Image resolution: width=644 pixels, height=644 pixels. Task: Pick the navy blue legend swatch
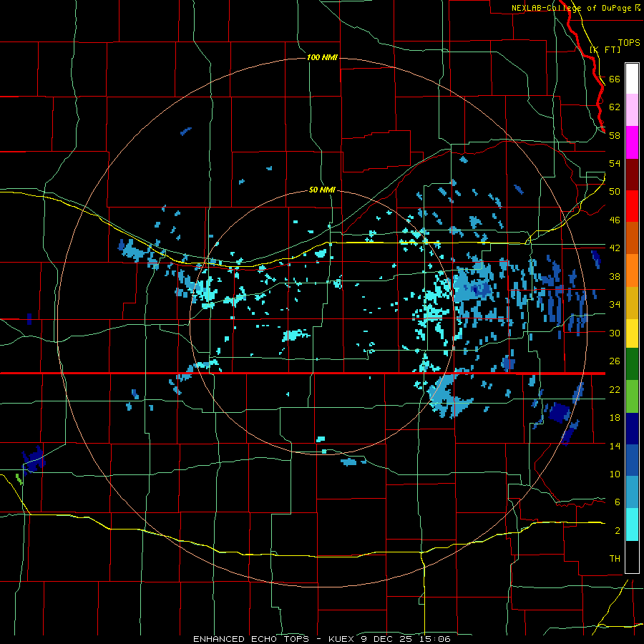[x=632, y=429]
